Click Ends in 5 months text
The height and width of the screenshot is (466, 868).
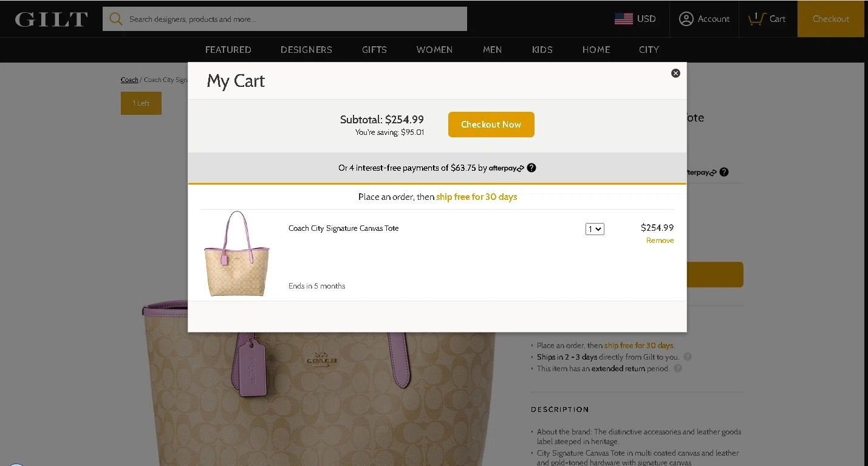coord(316,286)
